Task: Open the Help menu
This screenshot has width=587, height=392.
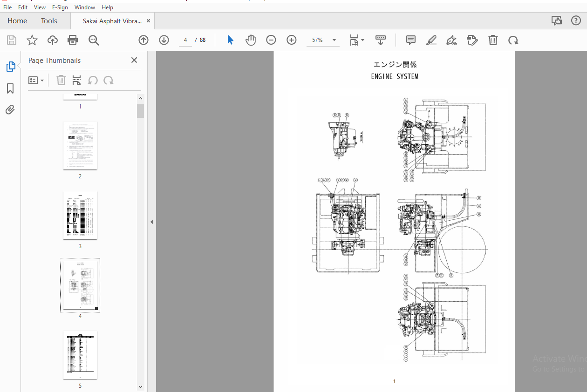Action: [107, 7]
